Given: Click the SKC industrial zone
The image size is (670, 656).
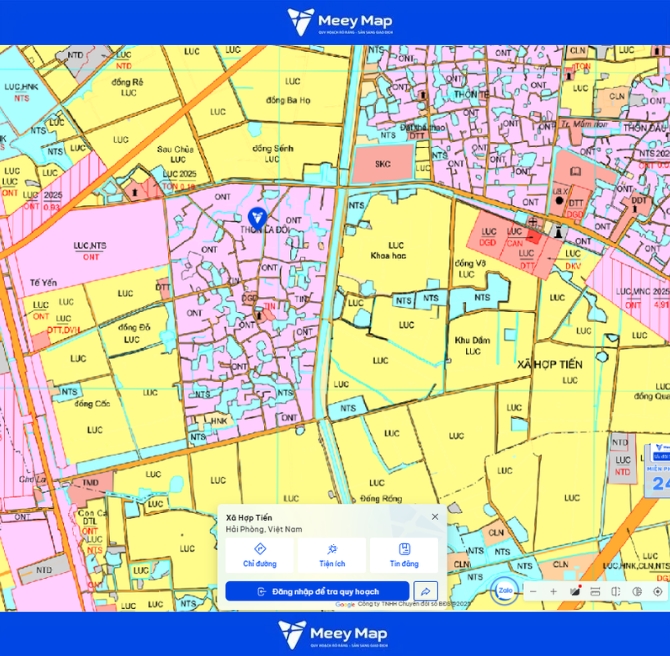Looking at the screenshot, I should pyautogui.click(x=383, y=164).
